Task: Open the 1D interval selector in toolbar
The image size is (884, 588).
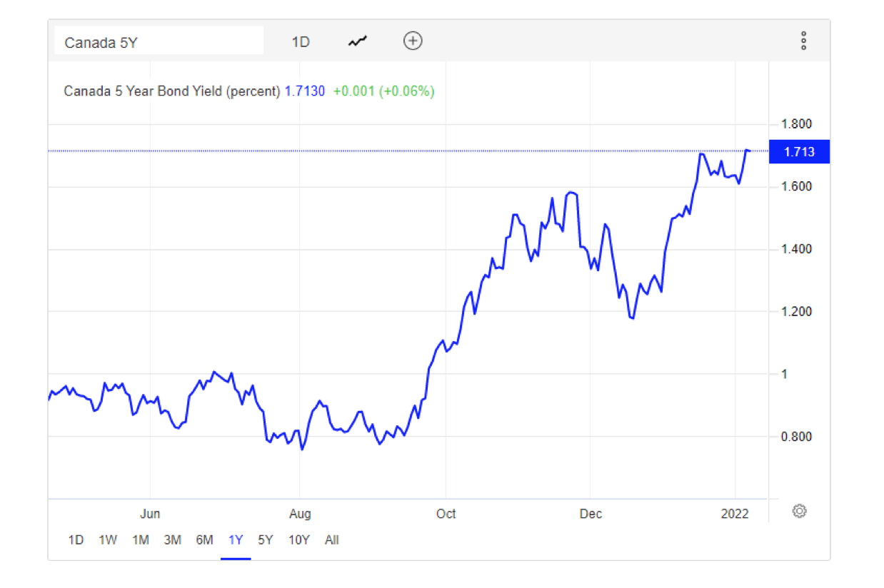Action: 301,42
